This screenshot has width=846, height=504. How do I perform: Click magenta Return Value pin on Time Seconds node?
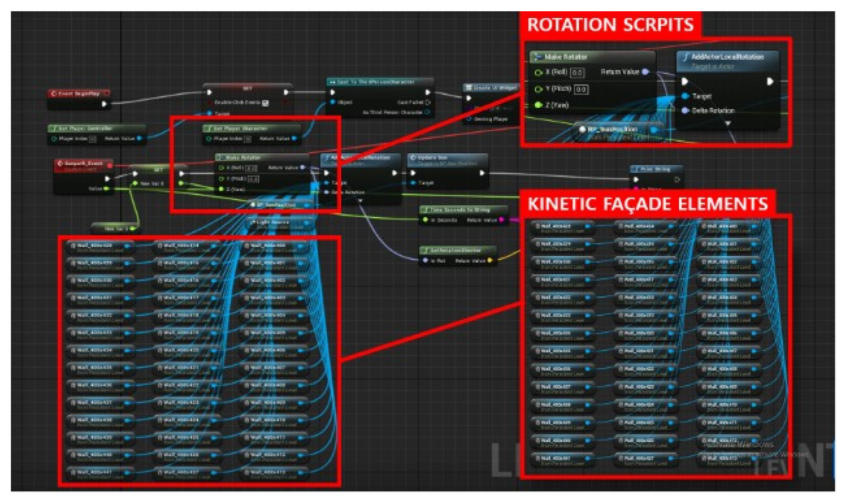pyautogui.click(x=501, y=220)
